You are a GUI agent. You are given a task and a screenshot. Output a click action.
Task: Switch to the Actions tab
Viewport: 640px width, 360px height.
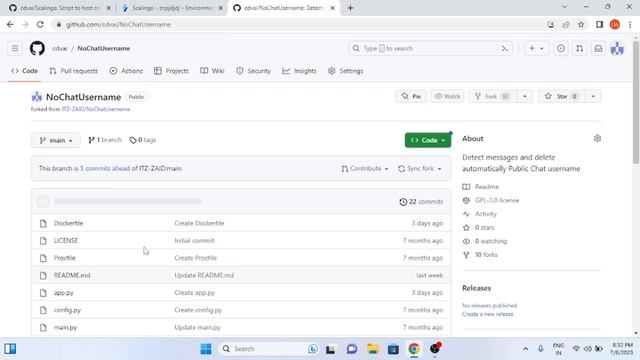click(x=126, y=71)
